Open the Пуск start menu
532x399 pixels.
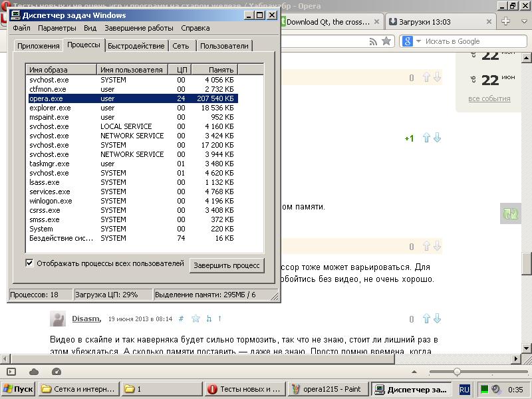click(x=19, y=389)
